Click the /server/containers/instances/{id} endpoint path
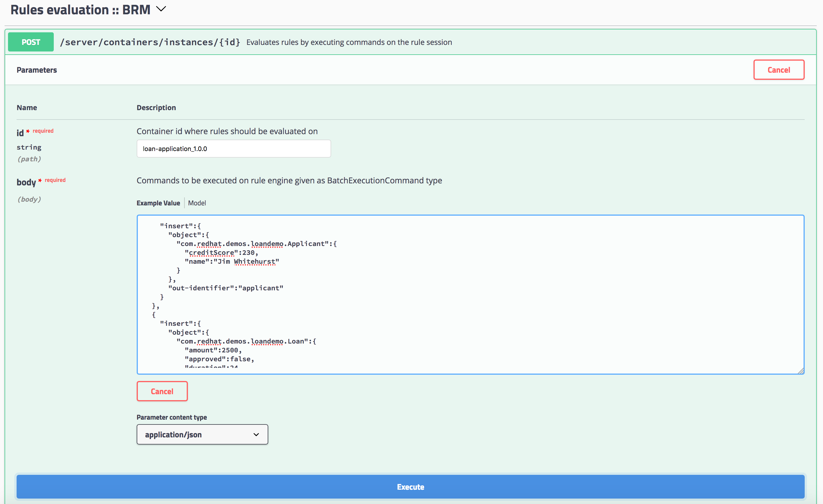 pyautogui.click(x=150, y=42)
